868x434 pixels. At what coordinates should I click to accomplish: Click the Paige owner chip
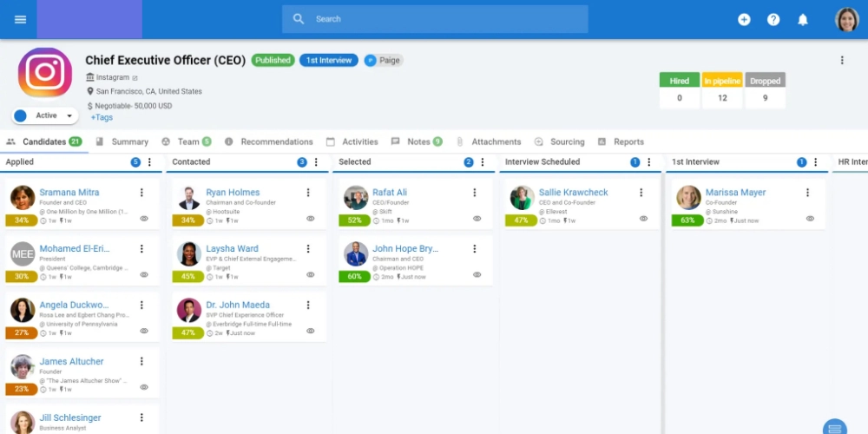tap(383, 61)
